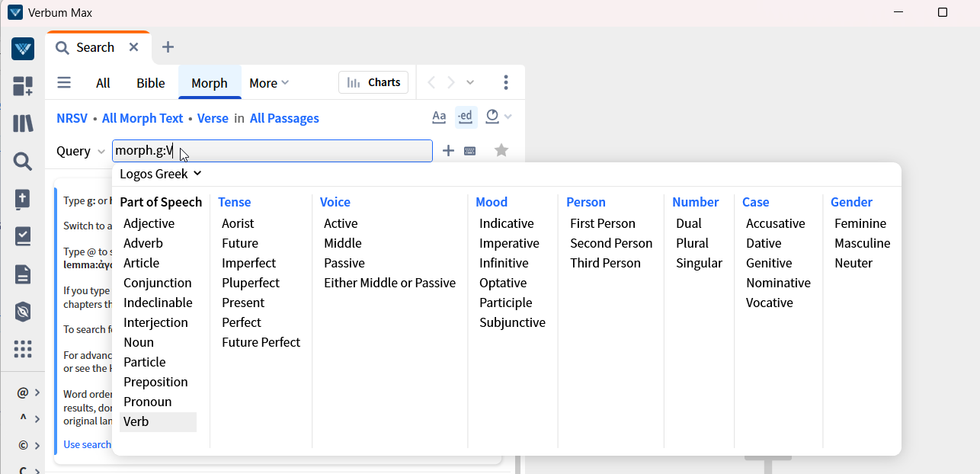The width and height of the screenshot is (980, 474).
Task: Open the Library books icon in sidebar
Action: pyautogui.click(x=23, y=123)
